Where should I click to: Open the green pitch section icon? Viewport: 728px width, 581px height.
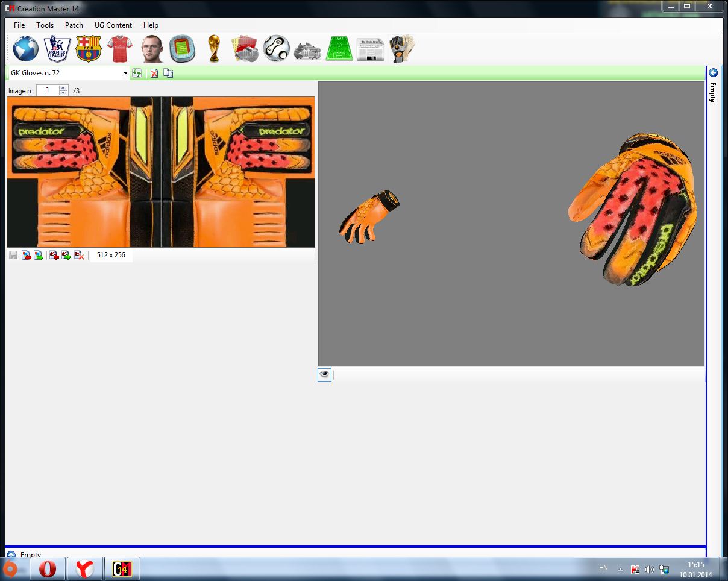pos(339,48)
